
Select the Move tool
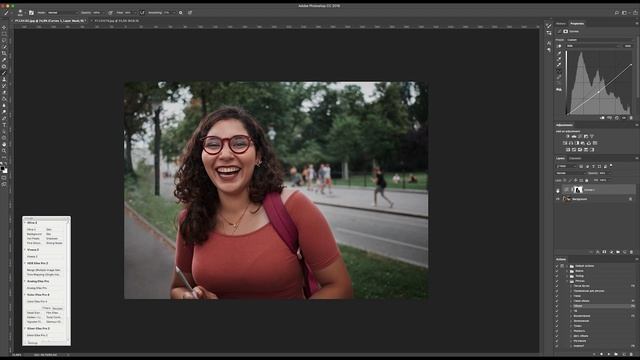[x=4, y=28]
